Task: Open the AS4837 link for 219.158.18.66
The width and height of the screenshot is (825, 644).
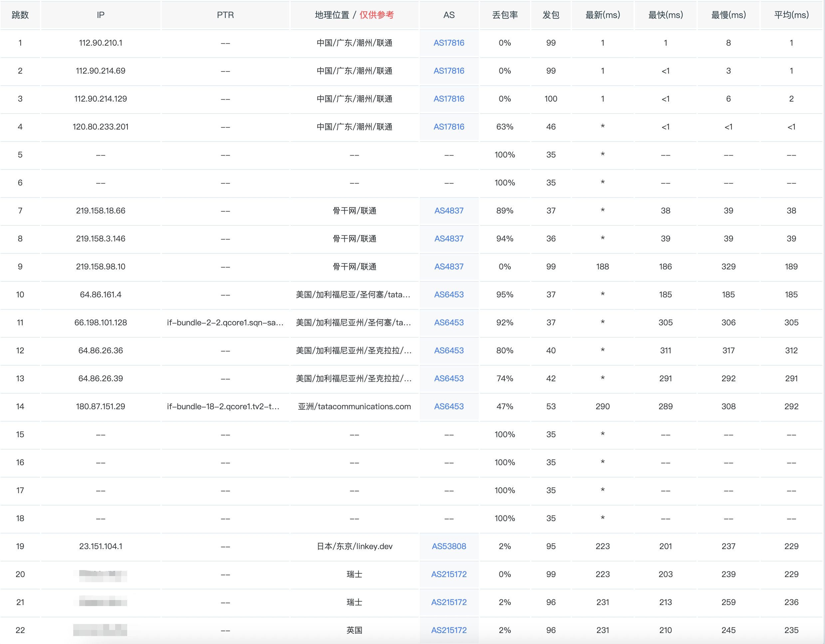Action: pyautogui.click(x=449, y=210)
